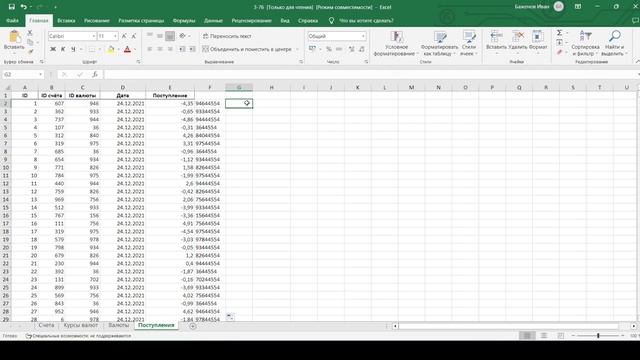Open the Name Box dropdown arrow

click(x=40, y=74)
